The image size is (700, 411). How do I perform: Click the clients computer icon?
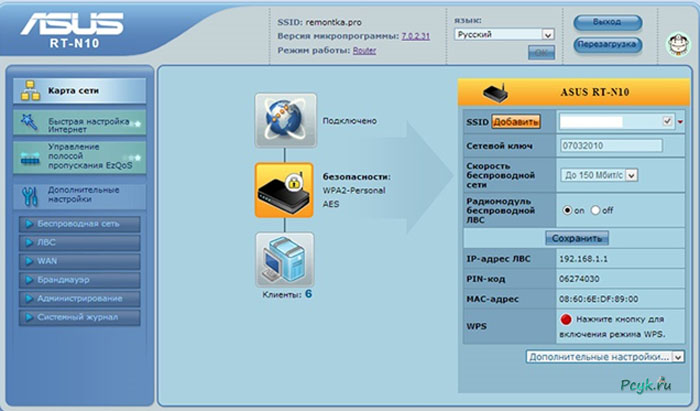pos(285,259)
